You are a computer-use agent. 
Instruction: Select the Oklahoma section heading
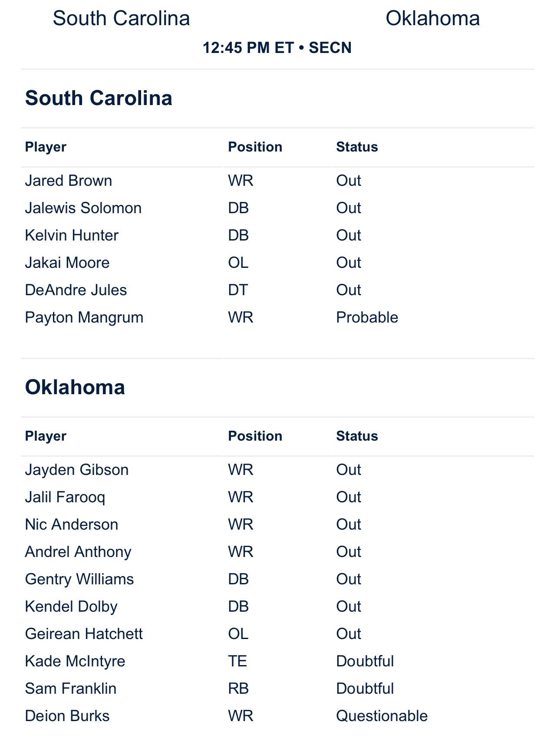pos(75,387)
